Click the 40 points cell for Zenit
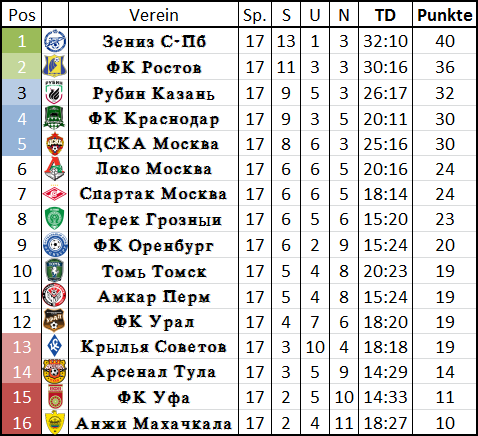 point(444,41)
